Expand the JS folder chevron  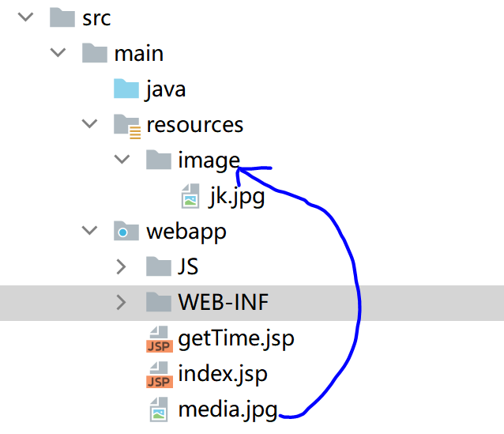click(121, 266)
